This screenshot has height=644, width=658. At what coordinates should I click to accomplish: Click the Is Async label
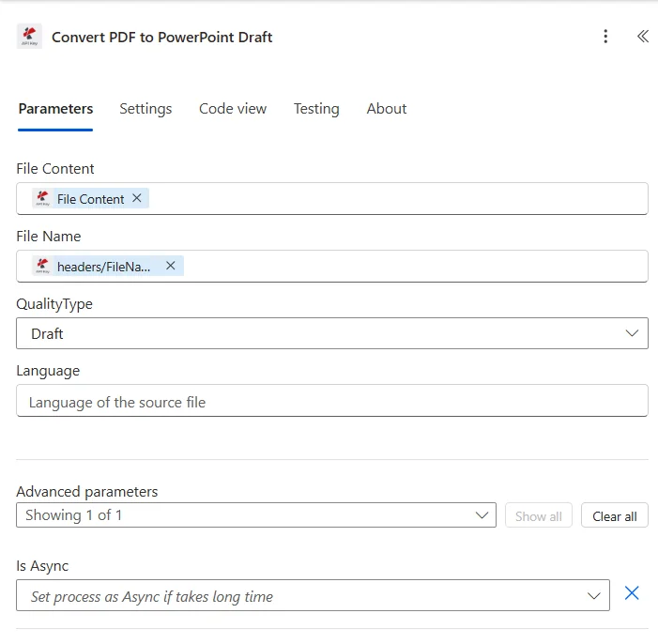(x=42, y=566)
